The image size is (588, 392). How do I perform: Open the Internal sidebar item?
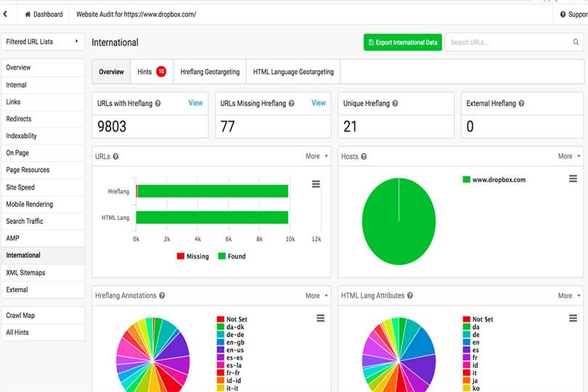(x=43, y=85)
